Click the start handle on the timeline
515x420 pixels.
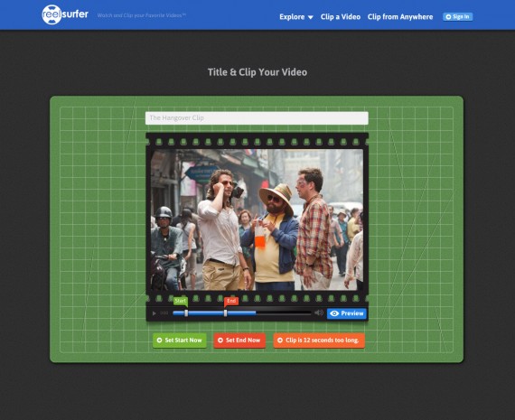(186, 313)
